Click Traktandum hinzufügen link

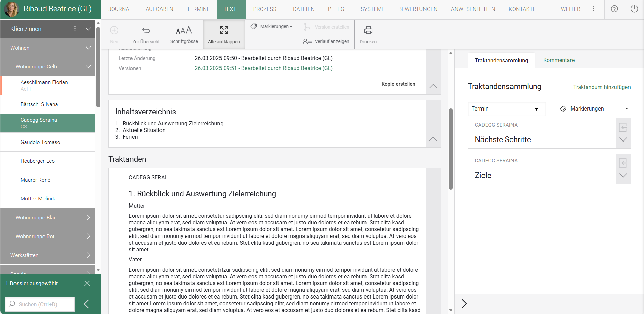(602, 87)
